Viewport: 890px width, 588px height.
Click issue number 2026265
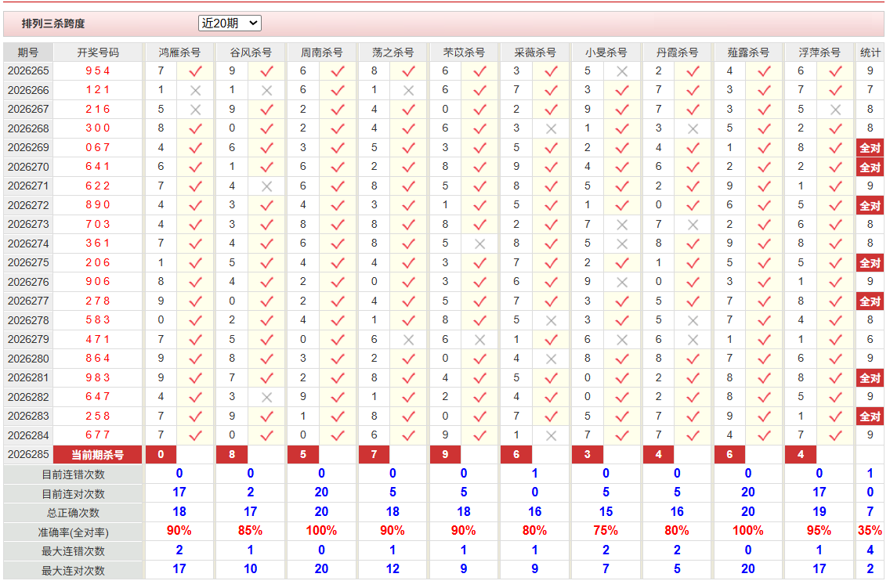pos(28,71)
